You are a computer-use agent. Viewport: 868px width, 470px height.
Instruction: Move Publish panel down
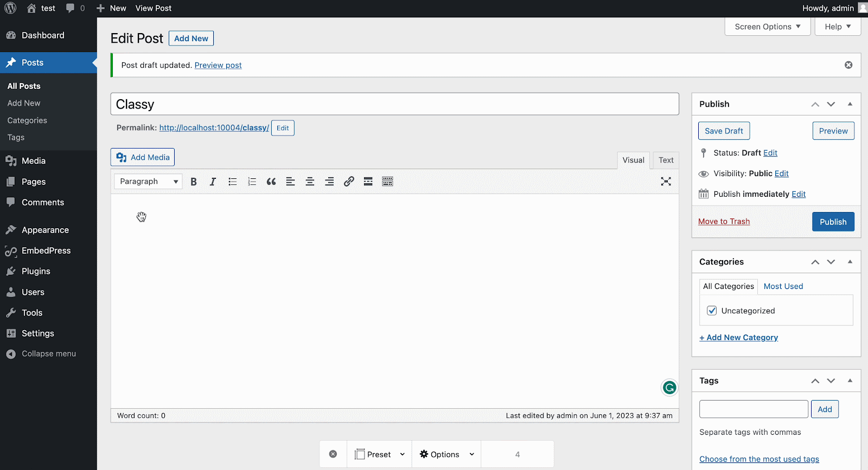coord(831,104)
